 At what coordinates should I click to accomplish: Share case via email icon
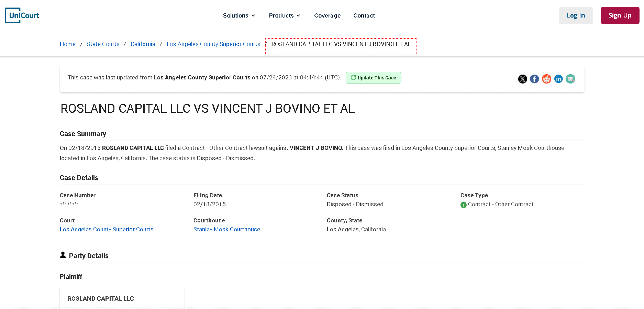coord(570,79)
